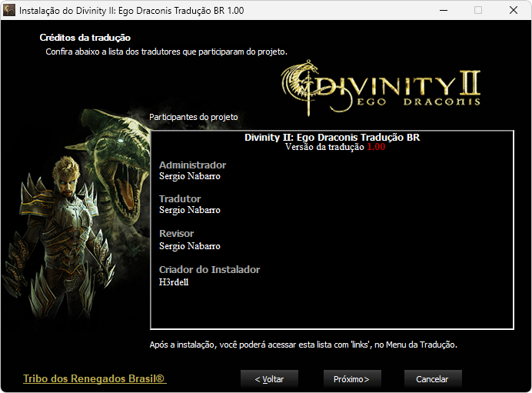532x393 pixels.
Task: Click the red version number 1.00
Action: pyautogui.click(x=375, y=147)
